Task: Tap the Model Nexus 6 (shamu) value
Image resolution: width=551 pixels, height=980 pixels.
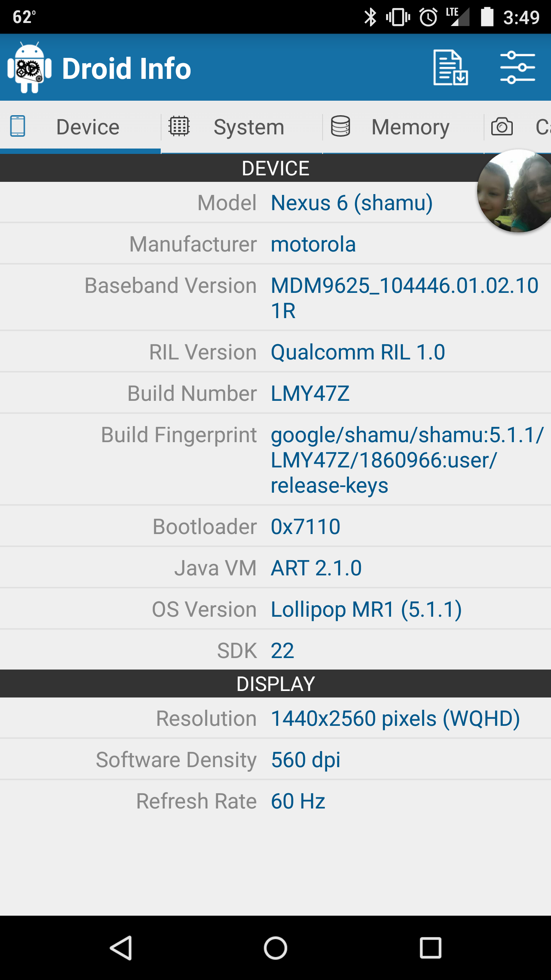Action: pos(352,203)
